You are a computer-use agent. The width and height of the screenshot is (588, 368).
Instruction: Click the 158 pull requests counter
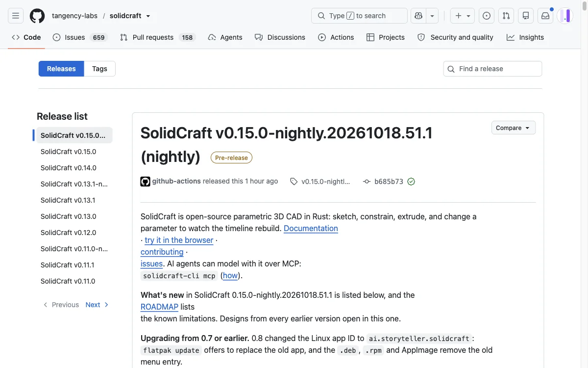point(187,37)
